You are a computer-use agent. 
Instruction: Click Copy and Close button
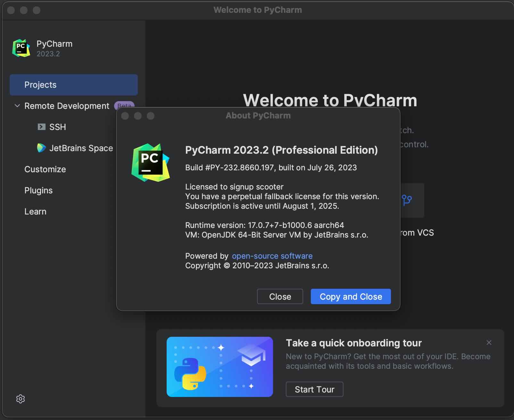click(351, 296)
